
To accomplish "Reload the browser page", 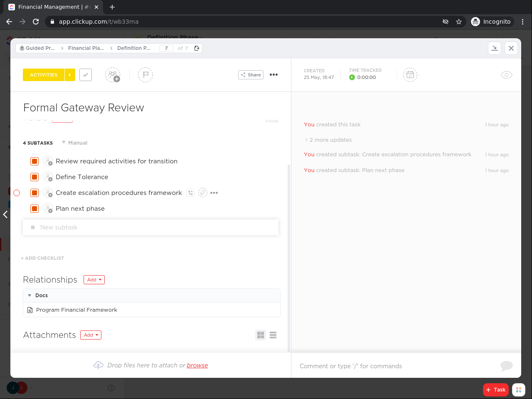I will pyautogui.click(x=36, y=22).
